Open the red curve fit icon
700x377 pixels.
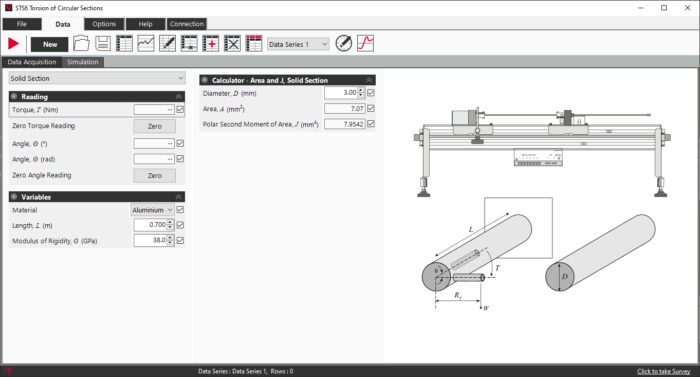[x=365, y=43]
